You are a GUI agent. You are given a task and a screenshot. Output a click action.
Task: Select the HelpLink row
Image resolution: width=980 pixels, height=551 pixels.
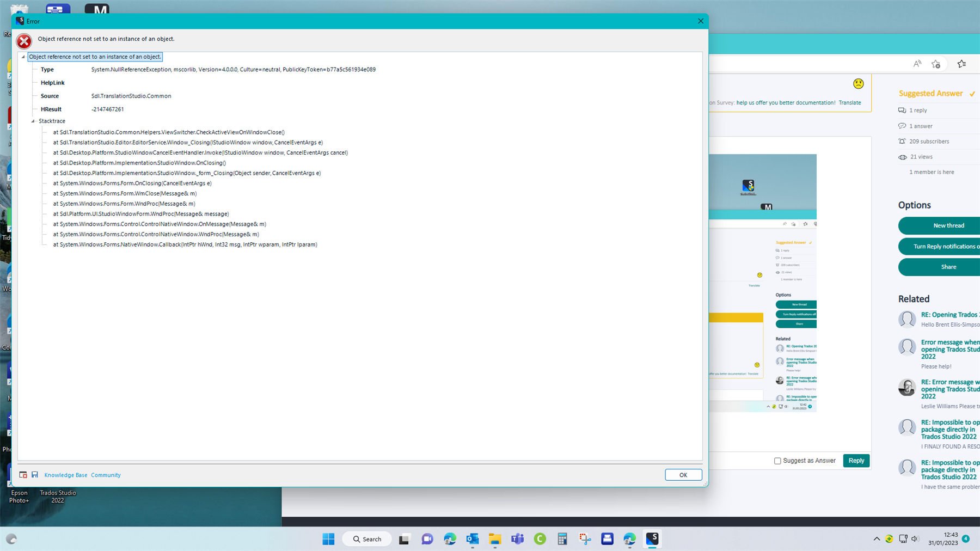pyautogui.click(x=52, y=83)
